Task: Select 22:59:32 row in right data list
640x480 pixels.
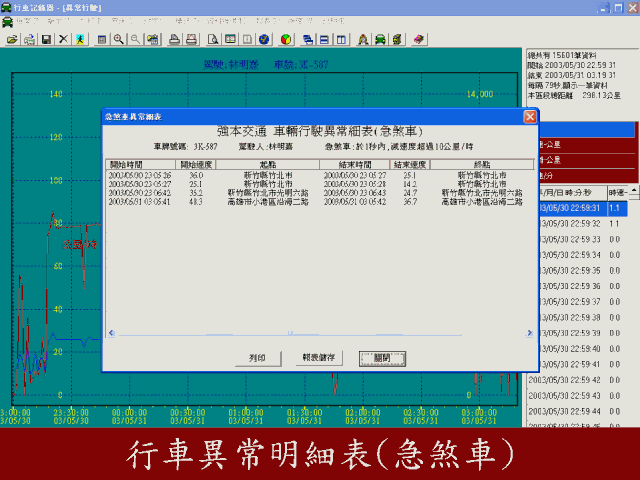Action: (583, 224)
